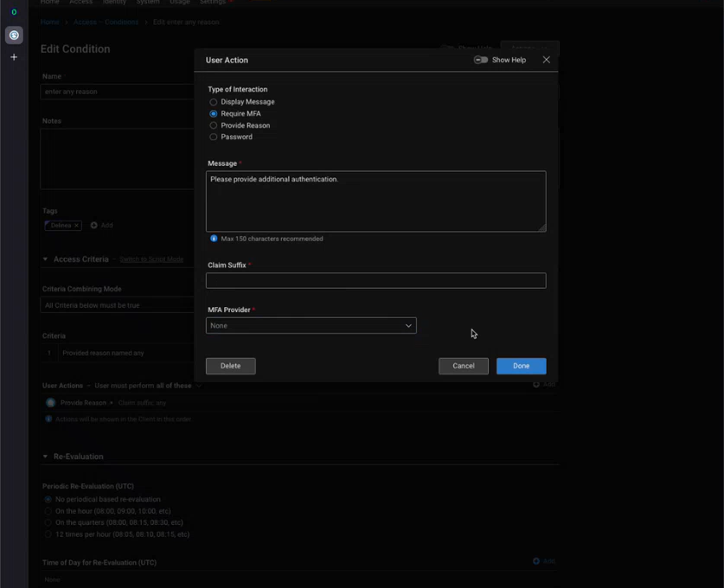This screenshot has width=724, height=588.
Task: Collapse the Access Criteria section
Action: (x=46, y=259)
